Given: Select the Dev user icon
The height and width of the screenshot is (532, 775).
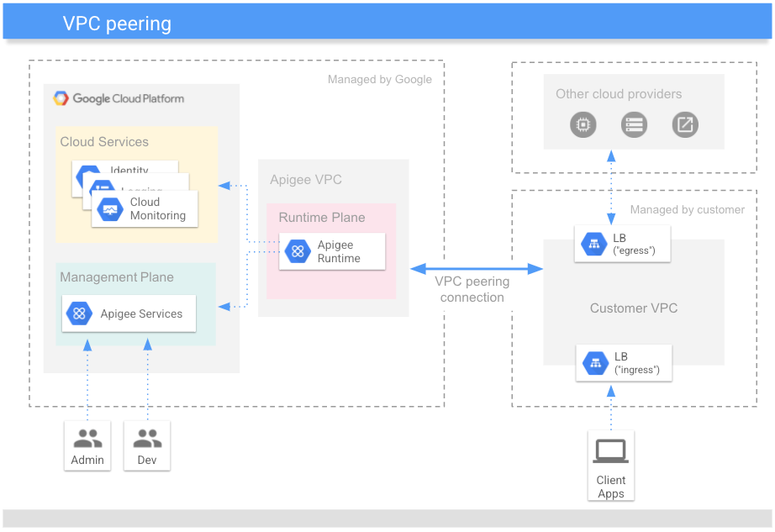Looking at the screenshot, I should pos(147,438).
